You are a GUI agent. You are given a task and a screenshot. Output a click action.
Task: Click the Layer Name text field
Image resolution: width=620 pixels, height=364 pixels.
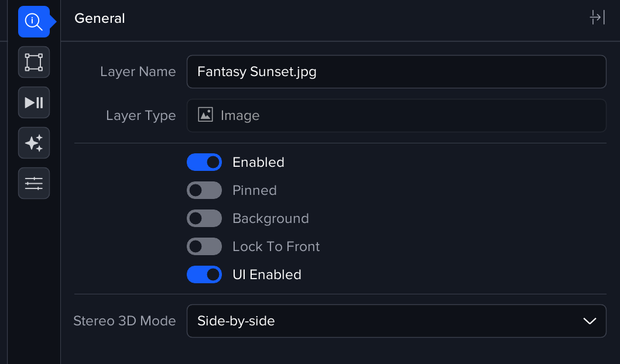(x=396, y=71)
